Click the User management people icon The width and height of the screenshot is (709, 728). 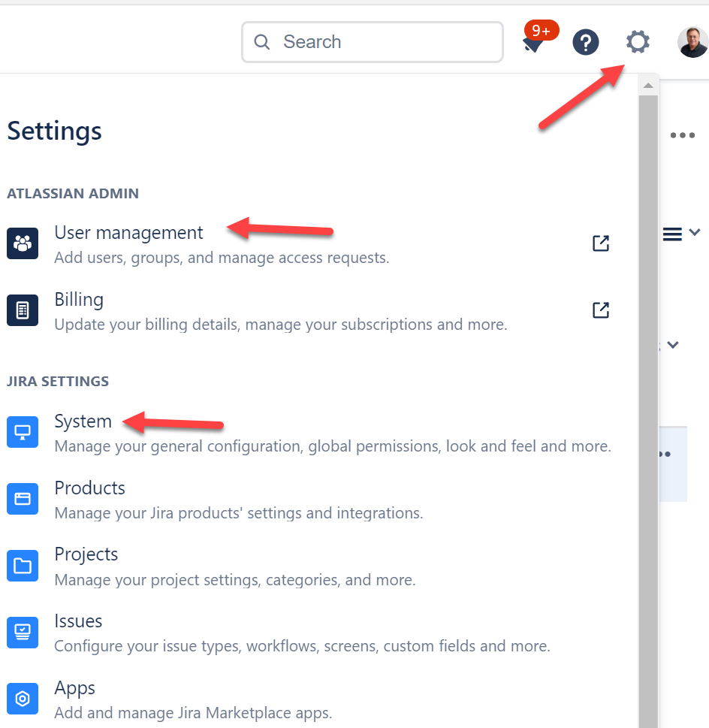23,243
